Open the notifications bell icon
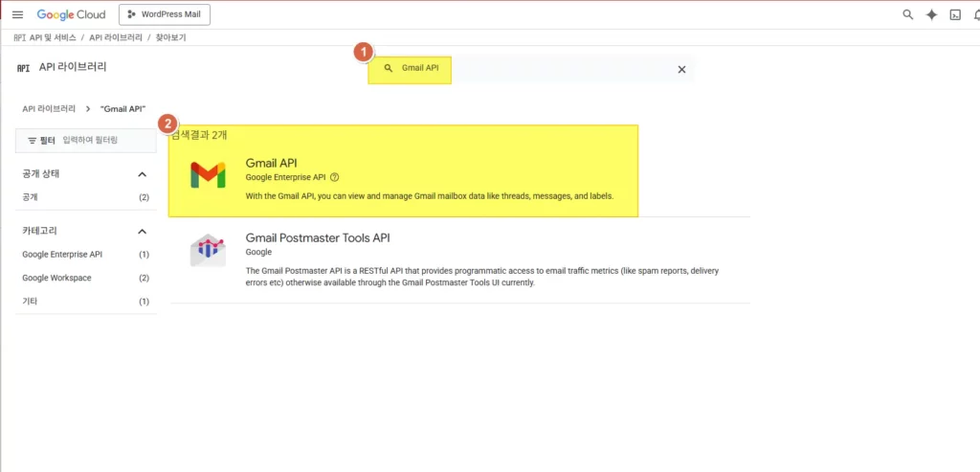 coord(975,15)
